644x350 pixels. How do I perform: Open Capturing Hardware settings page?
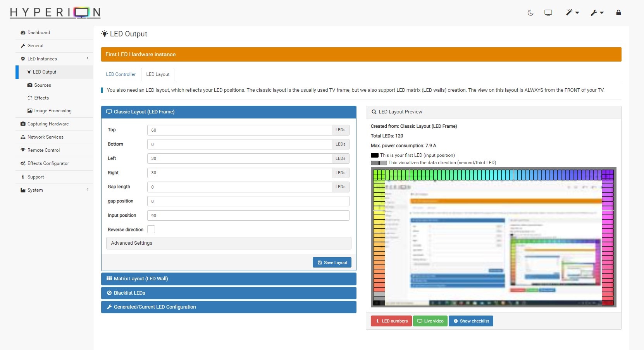48,124
